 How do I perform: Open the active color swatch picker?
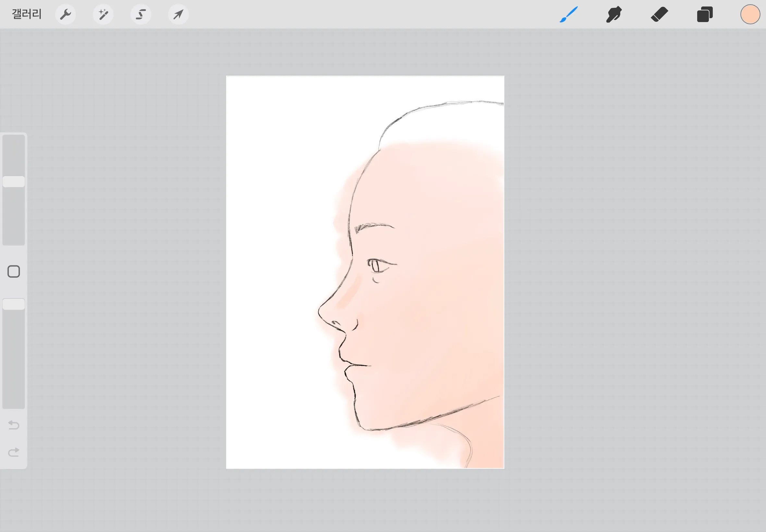[750, 14]
